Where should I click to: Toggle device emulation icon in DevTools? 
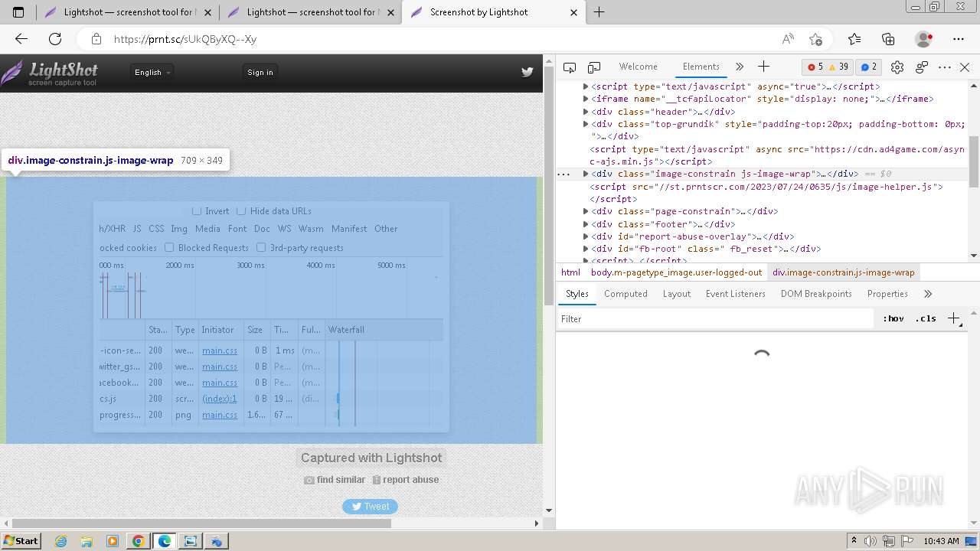[x=594, y=67]
